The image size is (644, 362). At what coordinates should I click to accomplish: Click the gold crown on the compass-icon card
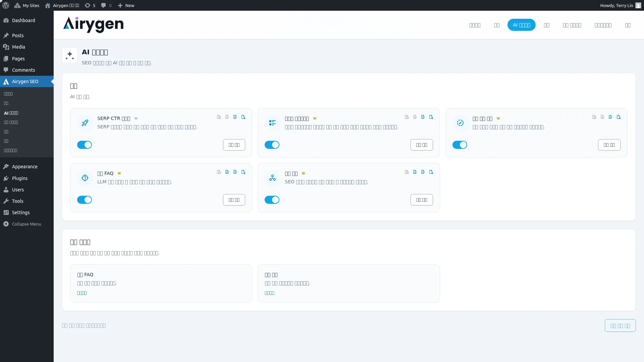498,118
